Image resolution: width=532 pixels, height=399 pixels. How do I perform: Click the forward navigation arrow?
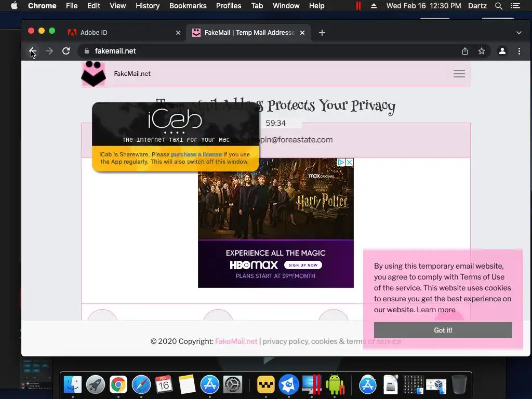click(x=49, y=51)
